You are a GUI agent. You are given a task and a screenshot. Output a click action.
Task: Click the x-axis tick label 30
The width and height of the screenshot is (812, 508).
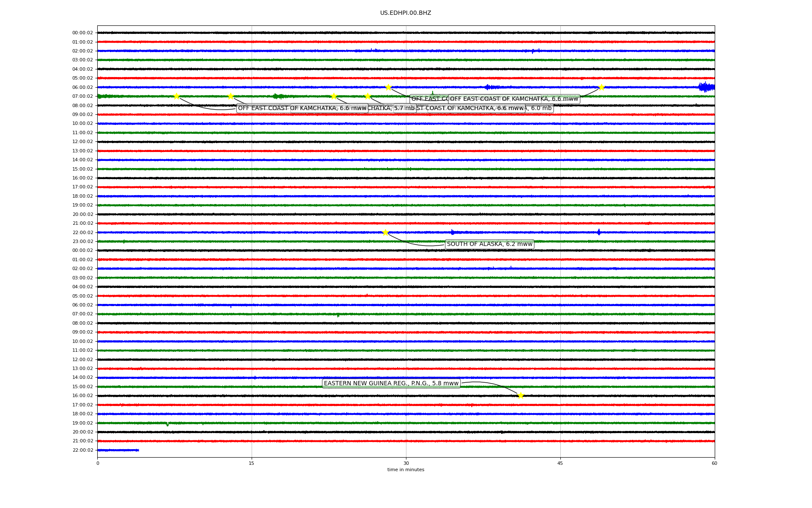(x=406, y=463)
